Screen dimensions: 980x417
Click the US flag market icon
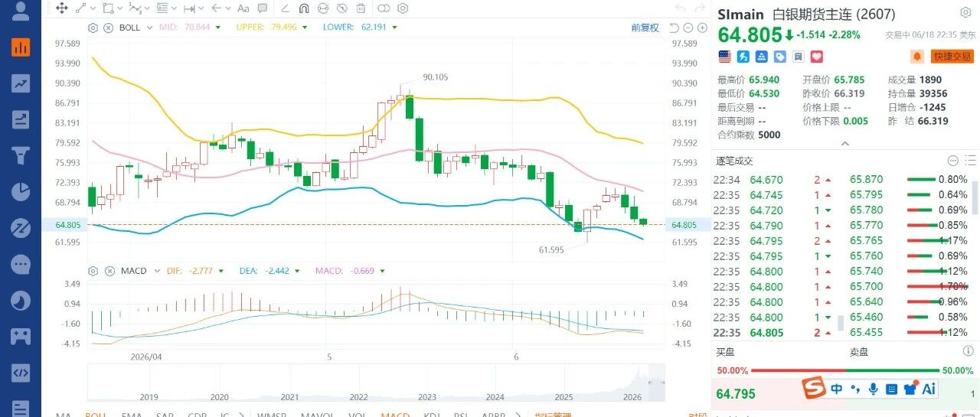click(724, 57)
